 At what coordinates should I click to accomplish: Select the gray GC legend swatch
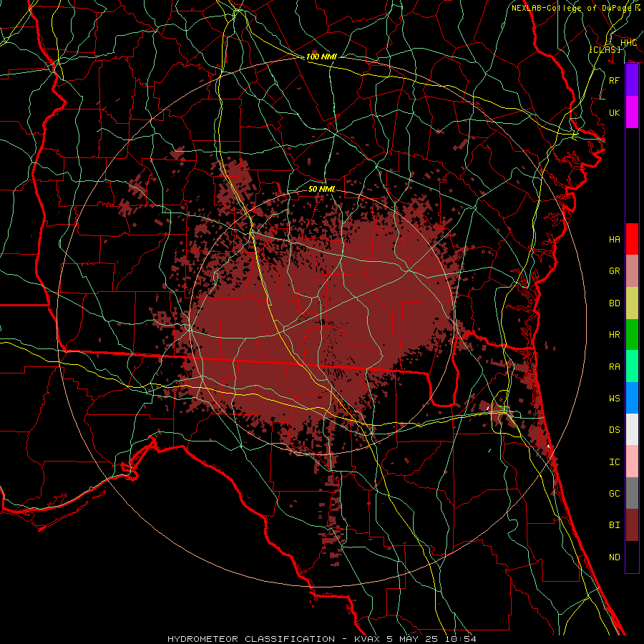click(632, 493)
